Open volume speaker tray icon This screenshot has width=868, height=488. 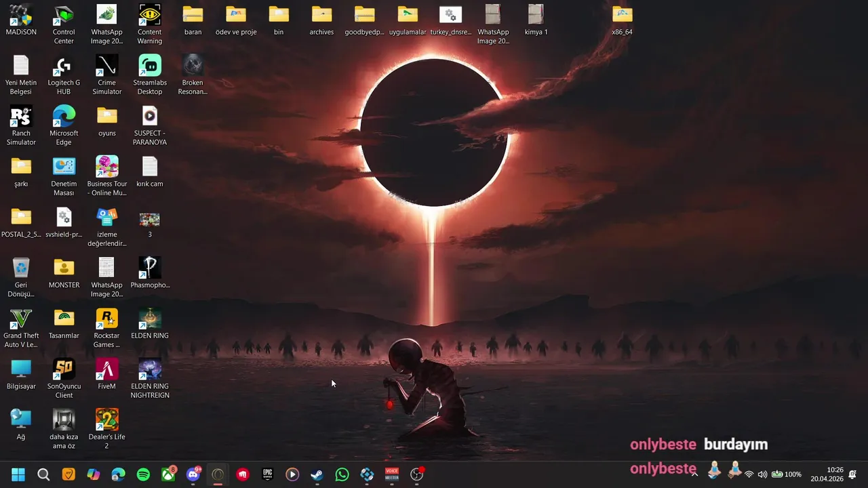[x=762, y=474]
